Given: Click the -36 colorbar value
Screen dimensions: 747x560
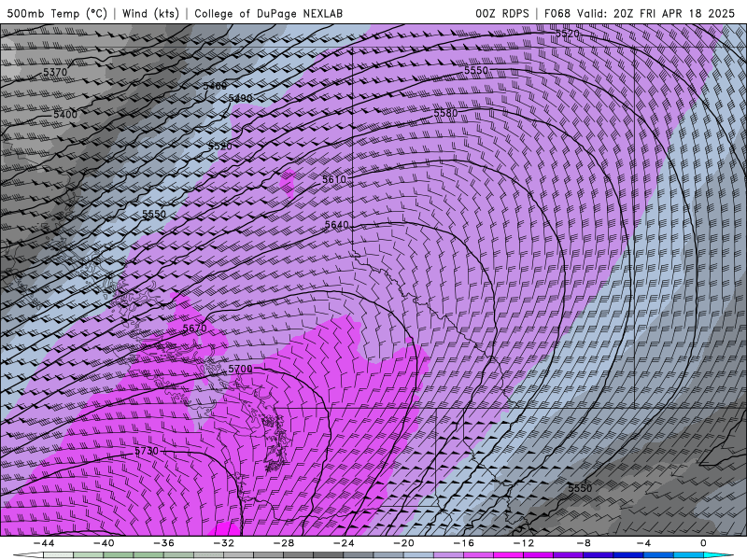Looking at the screenshot, I should pos(164,543).
